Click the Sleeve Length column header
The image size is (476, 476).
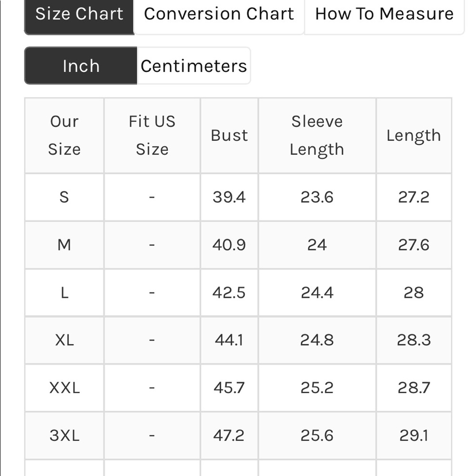[317, 135]
